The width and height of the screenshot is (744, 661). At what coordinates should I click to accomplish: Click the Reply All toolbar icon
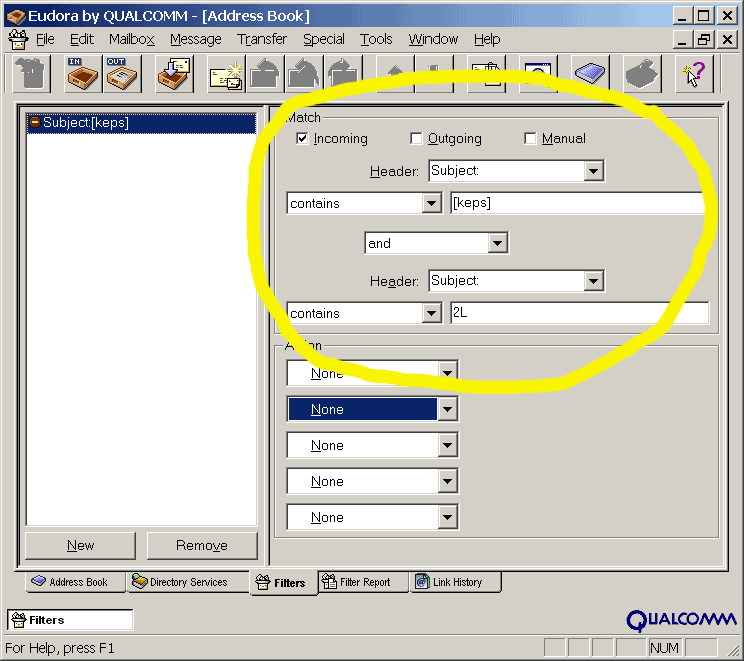coord(304,74)
